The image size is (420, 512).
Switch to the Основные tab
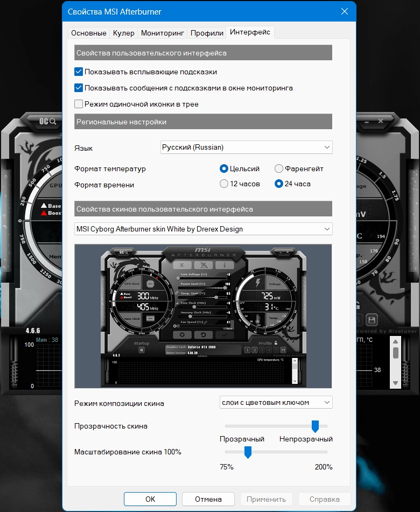click(89, 33)
